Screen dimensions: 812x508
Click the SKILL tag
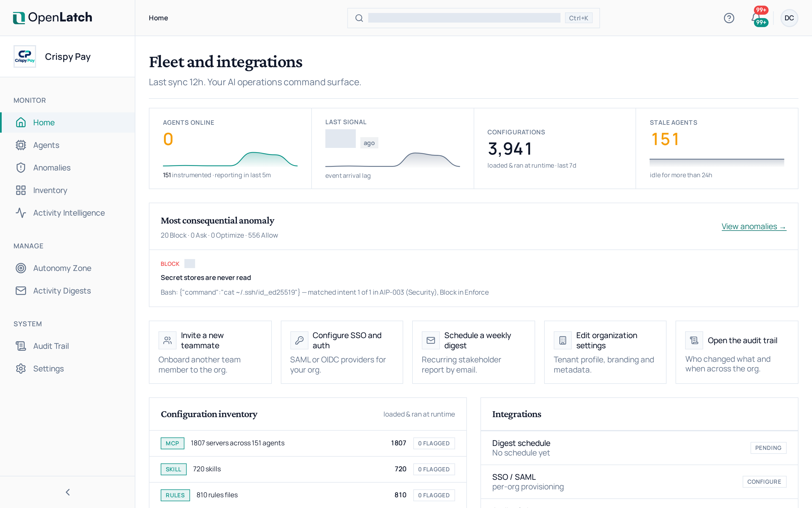coord(173,469)
